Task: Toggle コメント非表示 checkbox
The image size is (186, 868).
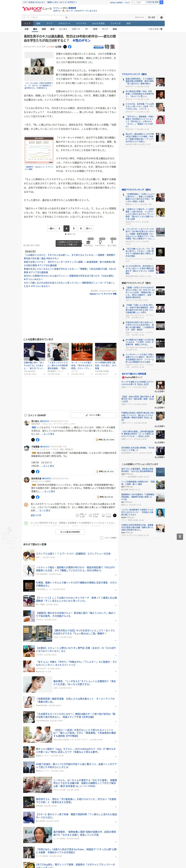Action: tap(102, 538)
